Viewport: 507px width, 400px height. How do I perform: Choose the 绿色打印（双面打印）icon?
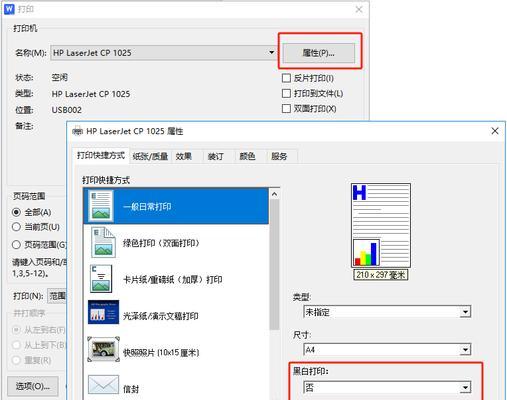tap(103, 243)
